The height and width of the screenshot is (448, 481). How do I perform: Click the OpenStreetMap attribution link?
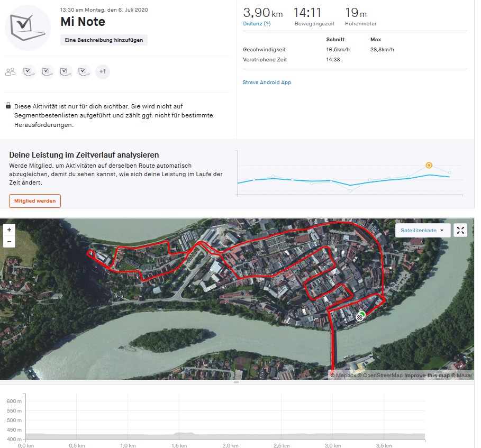(x=380, y=376)
